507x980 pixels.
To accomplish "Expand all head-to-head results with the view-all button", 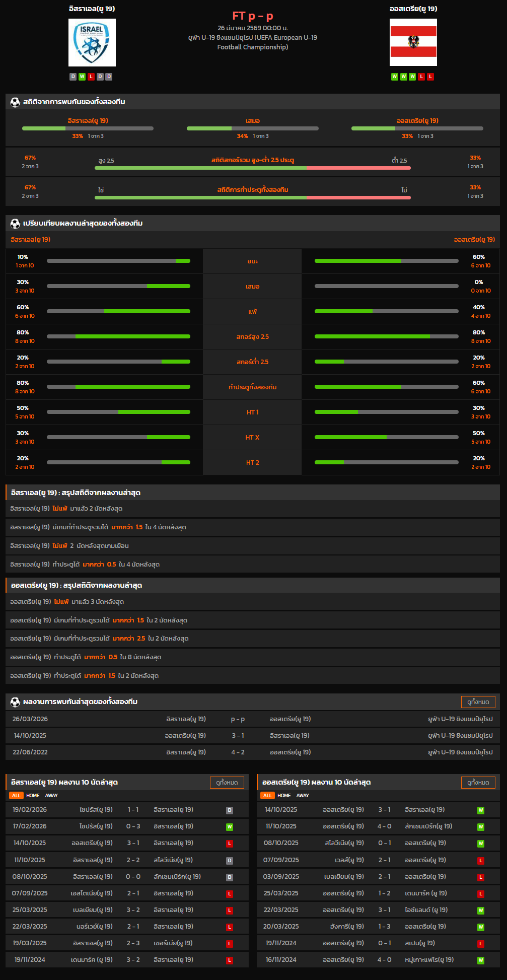I will coord(478,702).
